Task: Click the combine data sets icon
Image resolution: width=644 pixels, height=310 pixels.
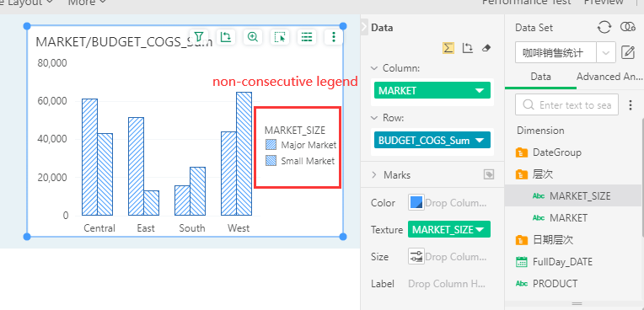Action: 628,28
